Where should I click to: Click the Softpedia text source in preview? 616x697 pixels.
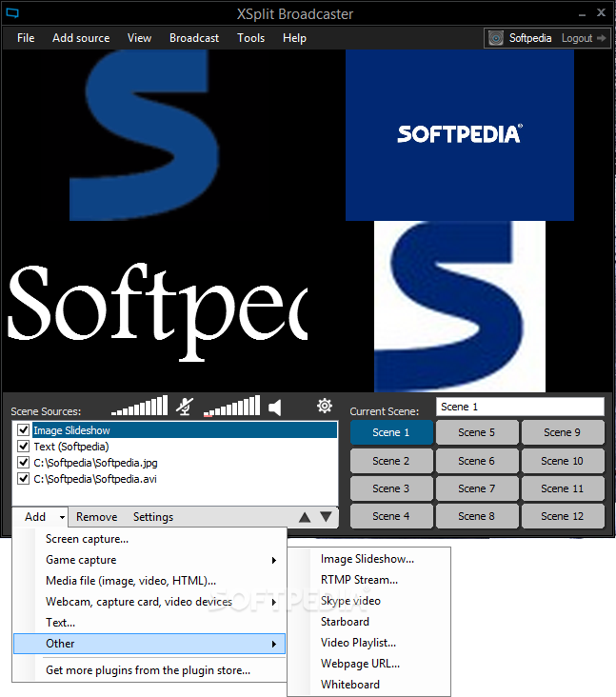tap(158, 311)
